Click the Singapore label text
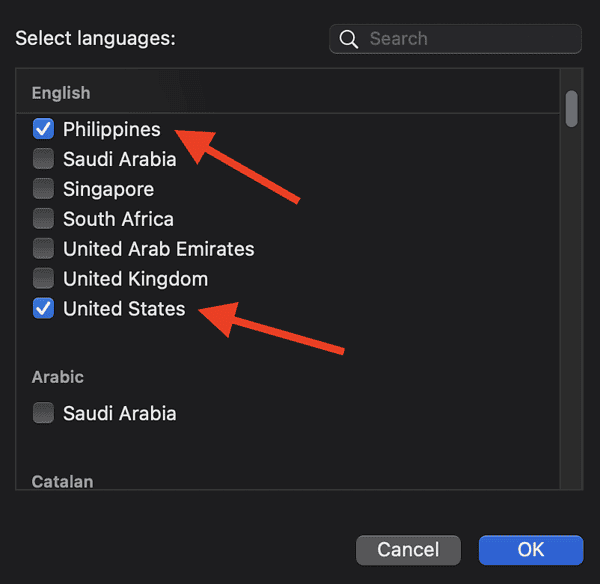This screenshot has width=600, height=584. click(x=108, y=189)
